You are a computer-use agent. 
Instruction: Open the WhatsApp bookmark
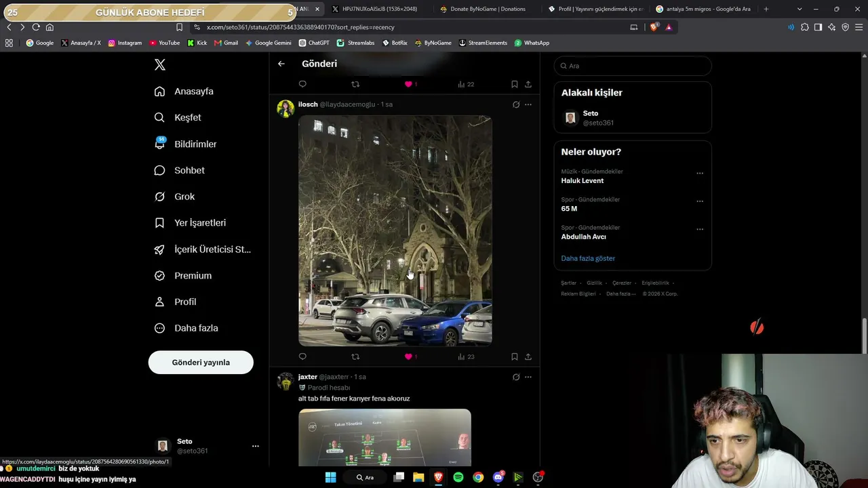click(532, 43)
